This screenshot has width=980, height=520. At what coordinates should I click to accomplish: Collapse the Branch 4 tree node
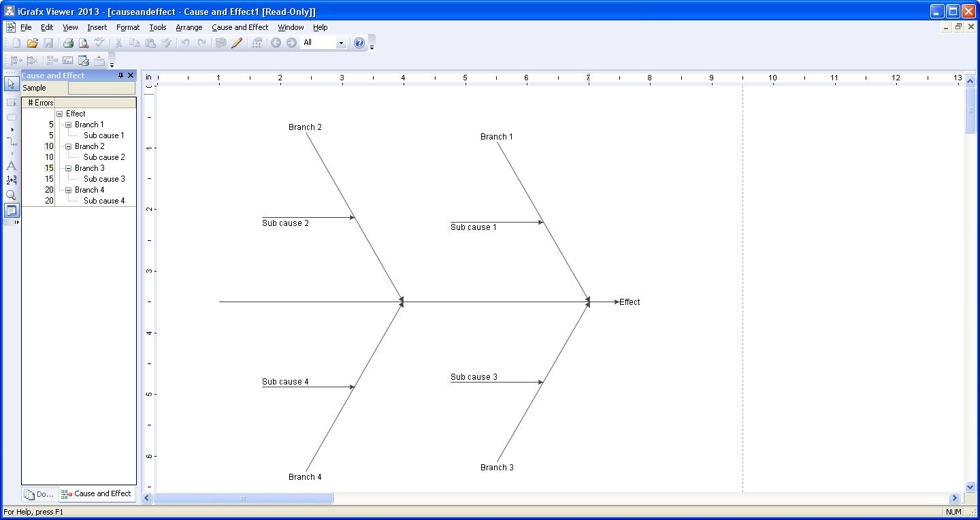point(68,190)
